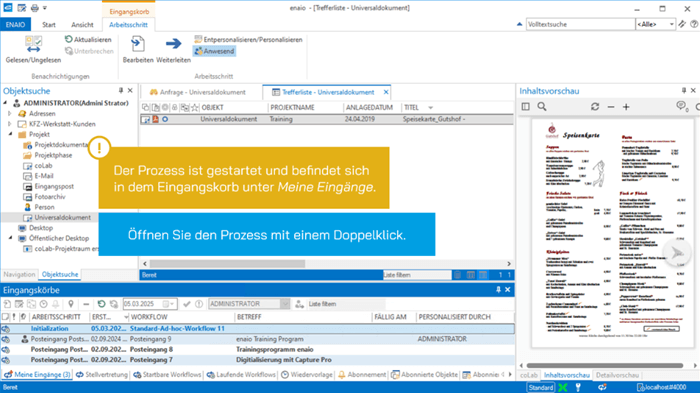
Task: Switch to the Navigation panel tab
Action: 19,274
